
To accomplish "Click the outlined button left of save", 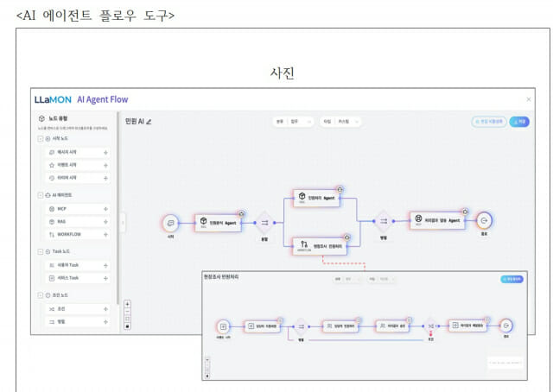I will 489,122.
